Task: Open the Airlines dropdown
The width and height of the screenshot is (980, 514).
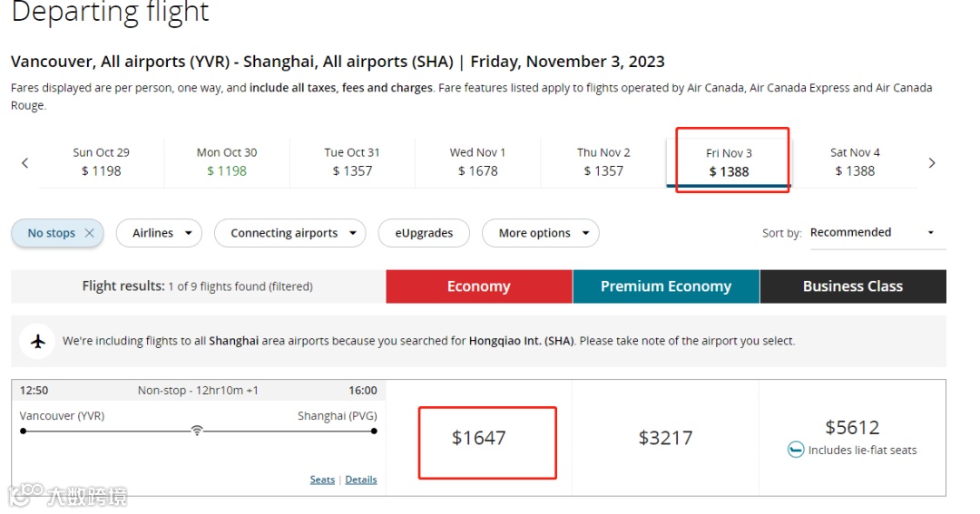Action: pyautogui.click(x=160, y=233)
